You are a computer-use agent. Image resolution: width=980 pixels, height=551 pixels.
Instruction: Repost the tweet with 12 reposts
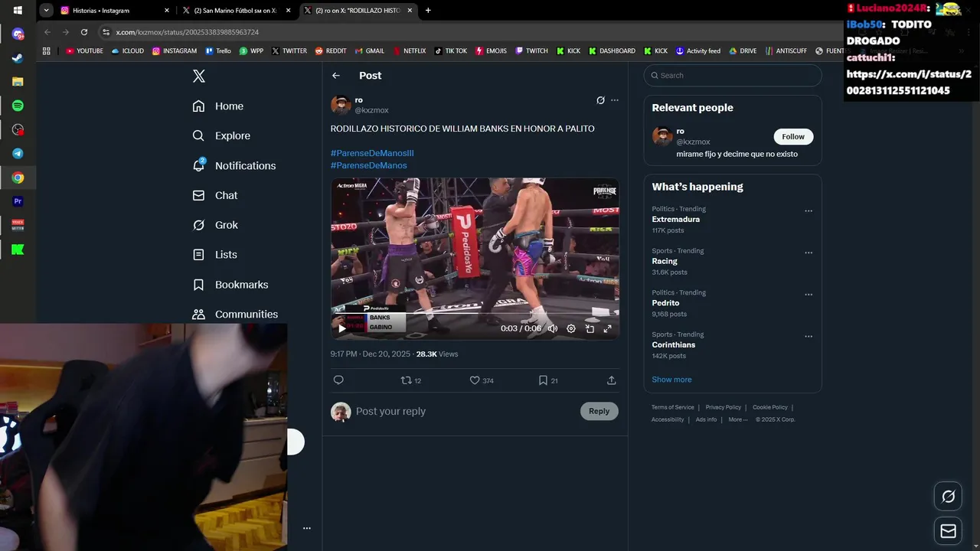click(411, 380)
